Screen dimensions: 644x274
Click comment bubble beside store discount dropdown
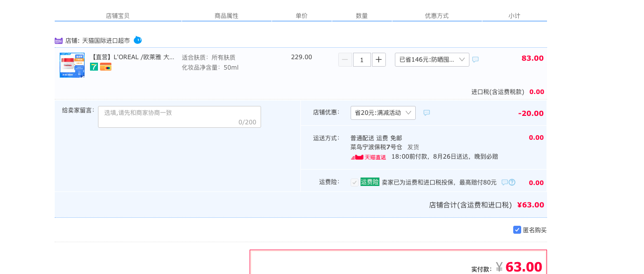click(x=427, y=113)
